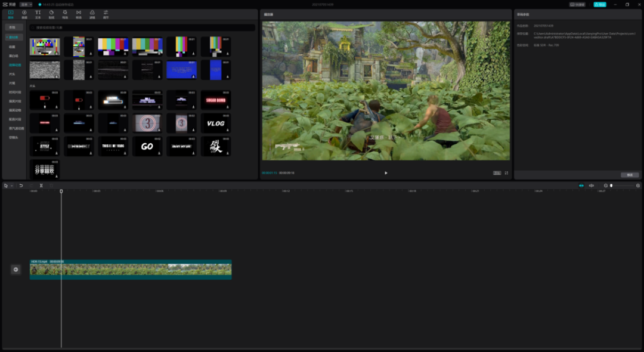Viewport: 644px width, 352px height.
Task: Click the undo arrow in timeline toolbar
Action: 21,186
